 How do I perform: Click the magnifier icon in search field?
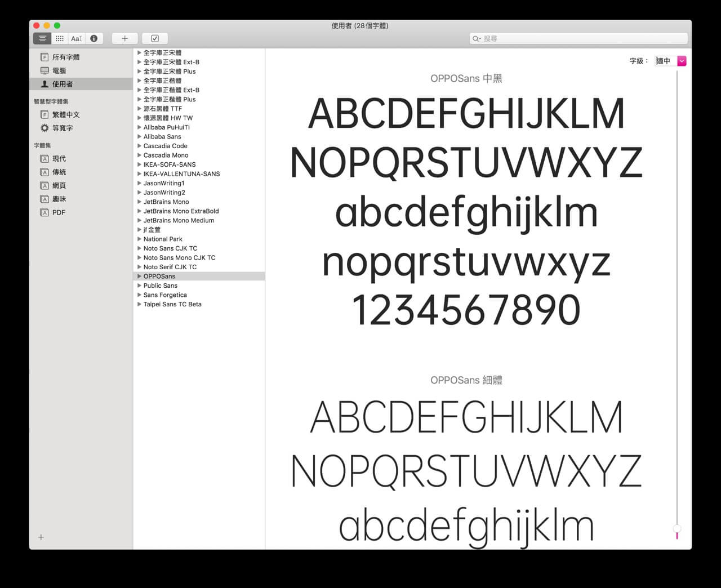476,38
